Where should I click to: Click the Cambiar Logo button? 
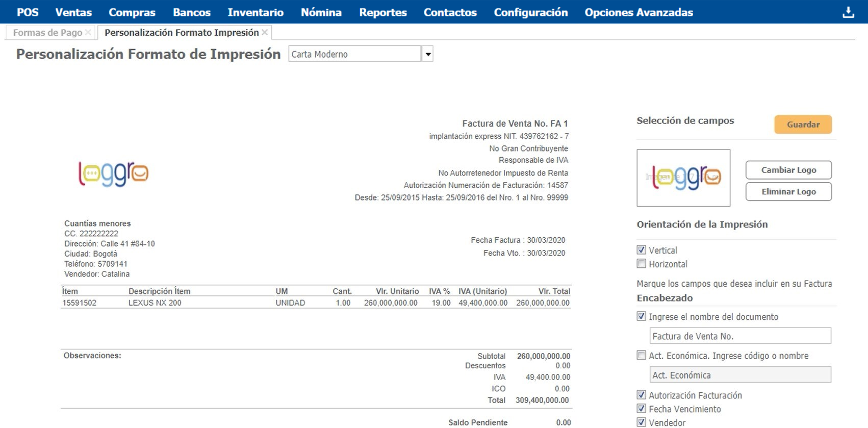click(x=788, y=170)
